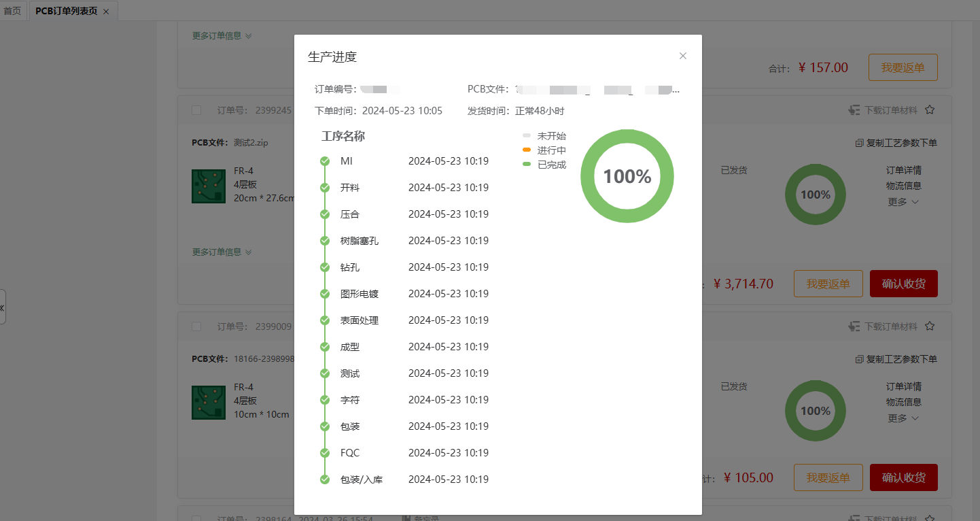Close the 生产进度 dialog with the X icon
This screenshot has width=980, height=521.
(x=683, y=56)
